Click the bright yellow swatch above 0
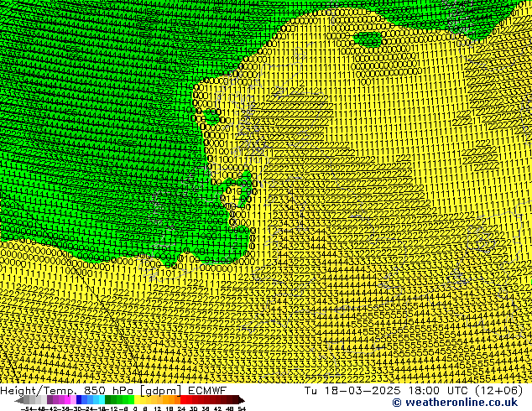 pyautogui.click(x=137, y=400)
